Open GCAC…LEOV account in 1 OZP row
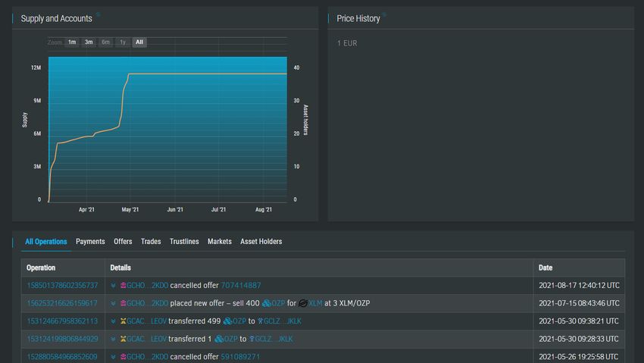Image resolution: width=644 pixels, height=363 pixels. (147, 340)
